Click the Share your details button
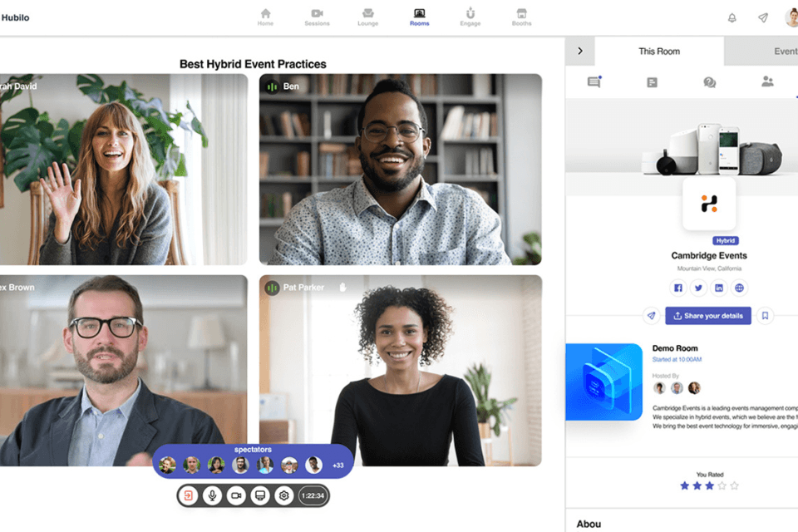This screenshot has width=798, height=532. 707,316
